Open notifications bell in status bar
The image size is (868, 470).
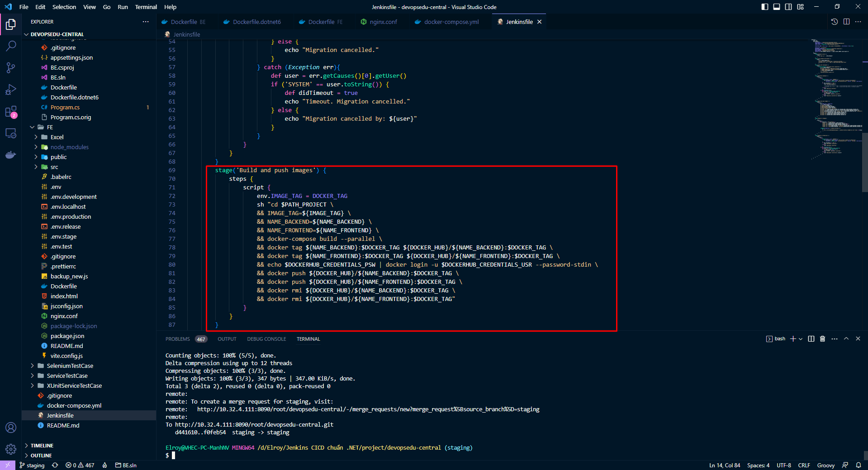(859, 465)
